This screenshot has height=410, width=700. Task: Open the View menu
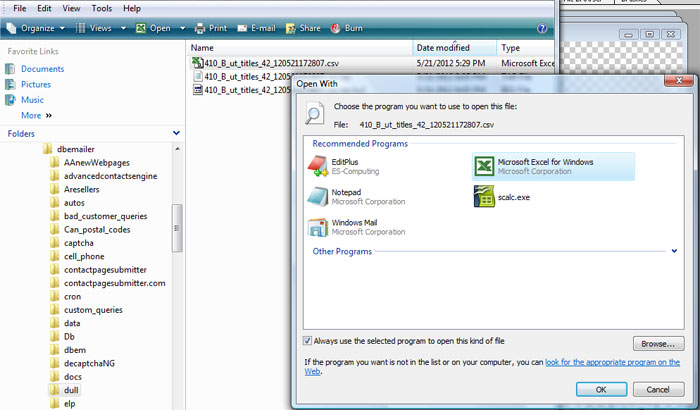(x=71, y=8)
